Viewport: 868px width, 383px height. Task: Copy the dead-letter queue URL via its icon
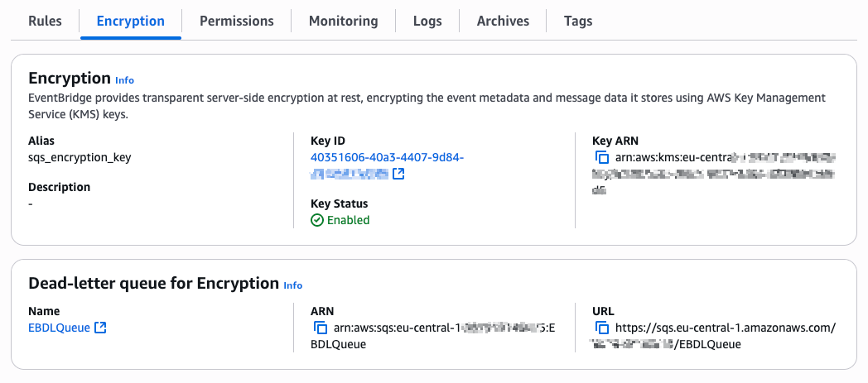[x=602, y=328]
